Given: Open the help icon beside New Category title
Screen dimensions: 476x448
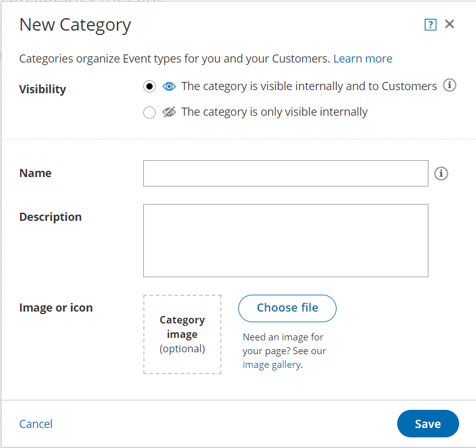Looking at the screenshot, I should point(430,24).
